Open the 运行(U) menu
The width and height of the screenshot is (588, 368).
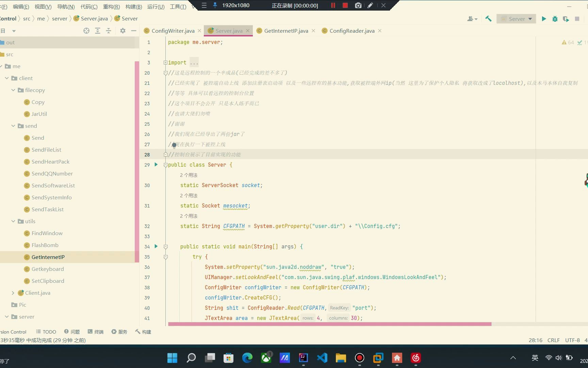pos(156,6)
